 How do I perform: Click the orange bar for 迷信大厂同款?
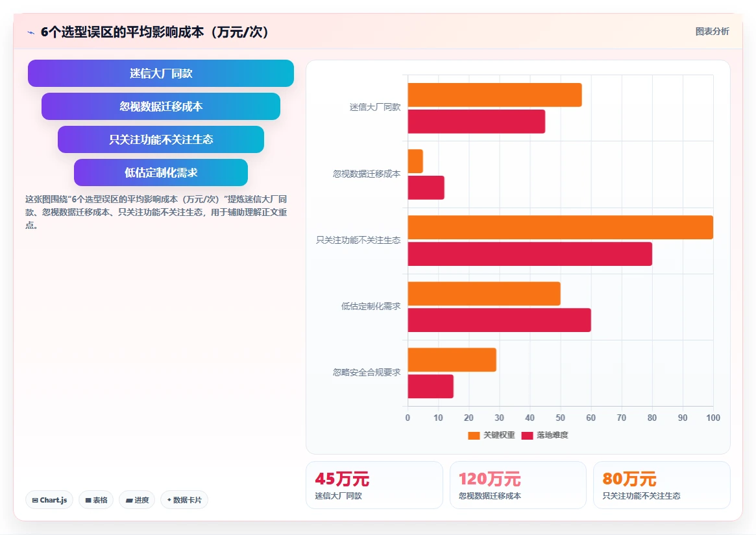pos(494,95)
